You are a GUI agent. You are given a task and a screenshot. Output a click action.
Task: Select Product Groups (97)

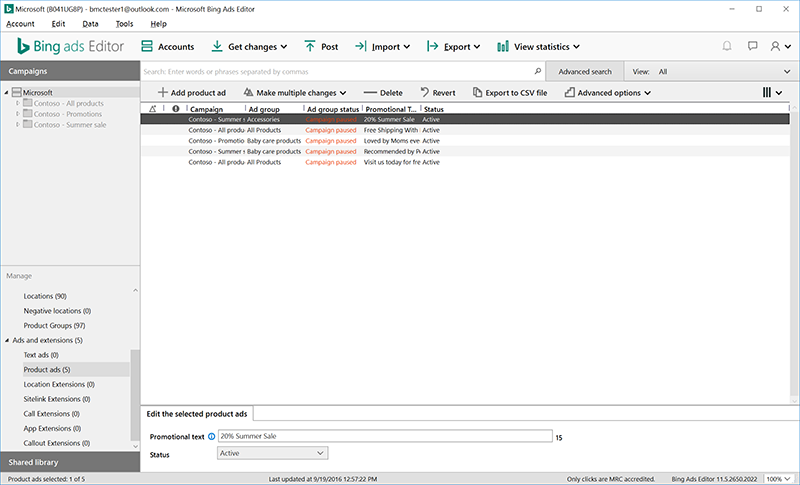pyautogui.click(x=54, y=326)
